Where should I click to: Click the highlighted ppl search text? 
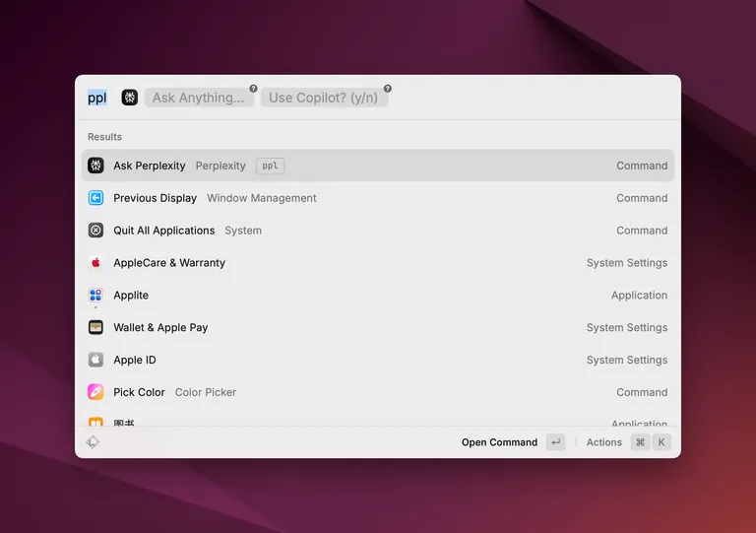coord(96,98)
